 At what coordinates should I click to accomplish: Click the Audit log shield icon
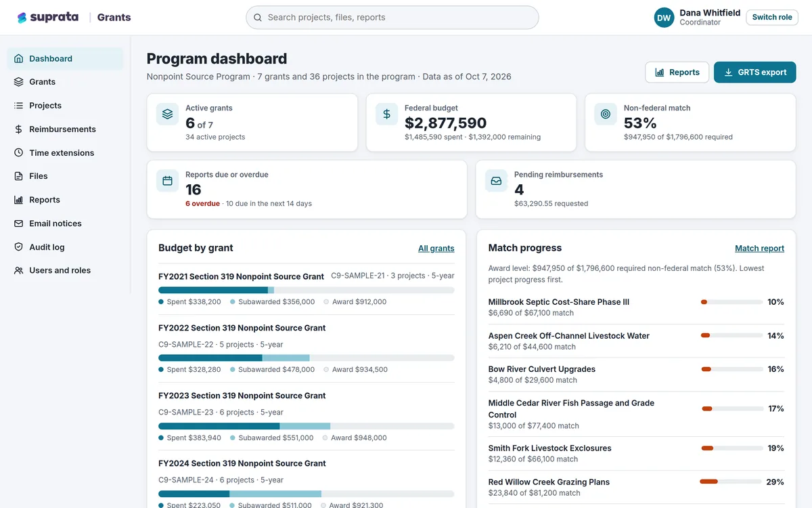pos(18,247)
